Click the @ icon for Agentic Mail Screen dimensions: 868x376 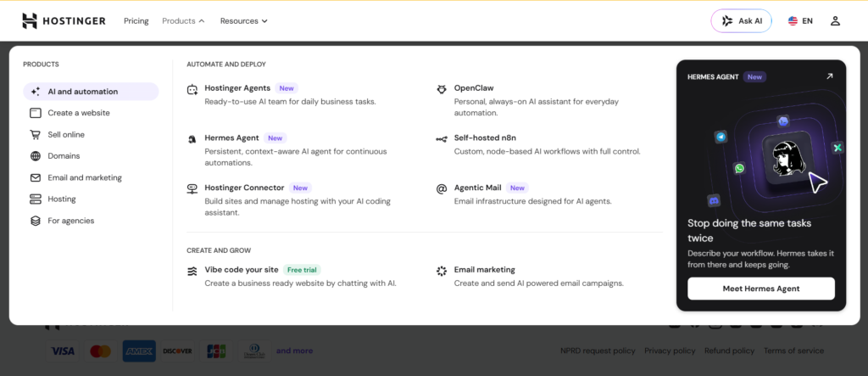click(x=441, y=189)
